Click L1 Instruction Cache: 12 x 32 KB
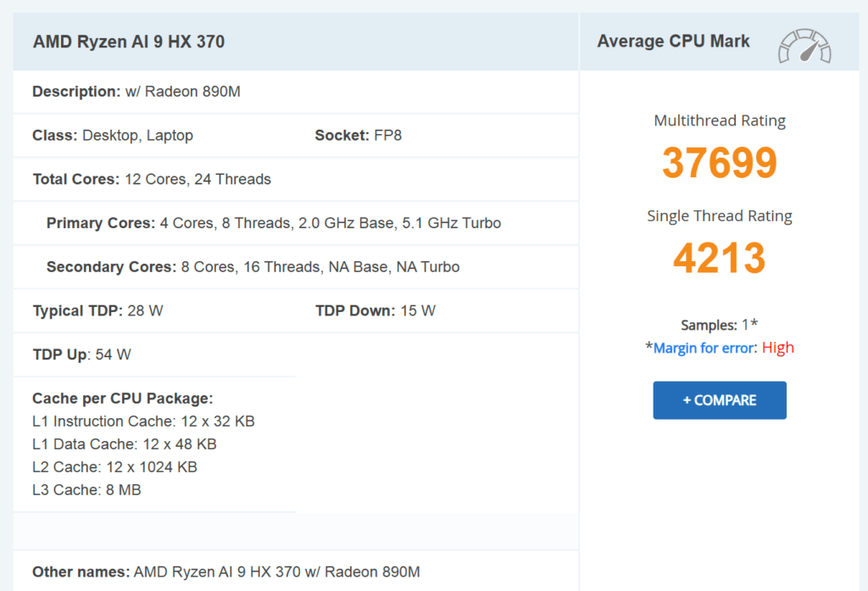Viewport: 868px width, 591px height. pyautogui.click(x=143, y=421)
